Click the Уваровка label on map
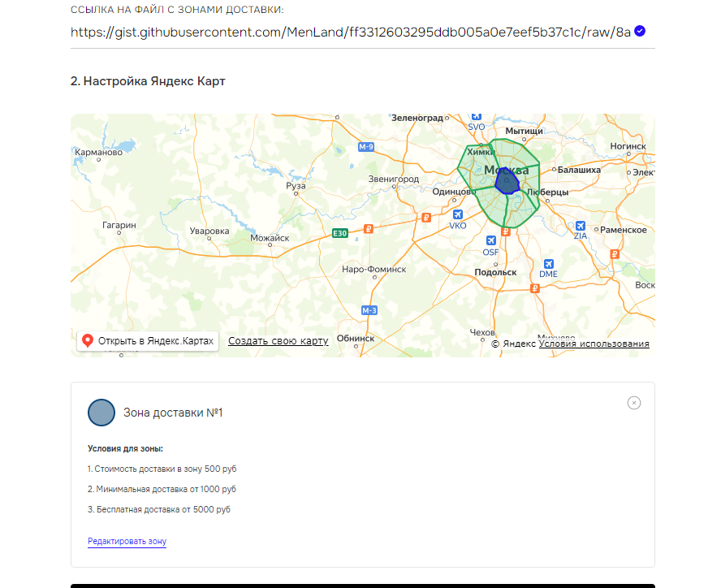Screen dimensions: 708x588 coord(209,231)
